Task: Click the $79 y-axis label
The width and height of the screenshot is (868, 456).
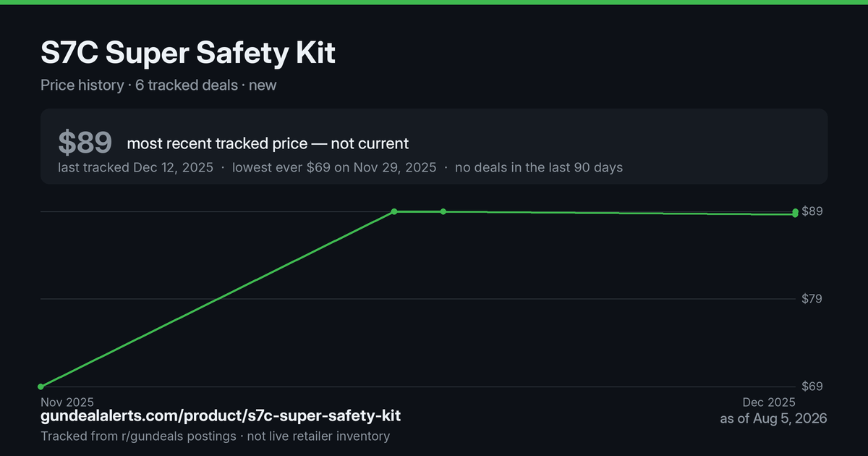Action: pyautogui.click(x=812, y=299)
